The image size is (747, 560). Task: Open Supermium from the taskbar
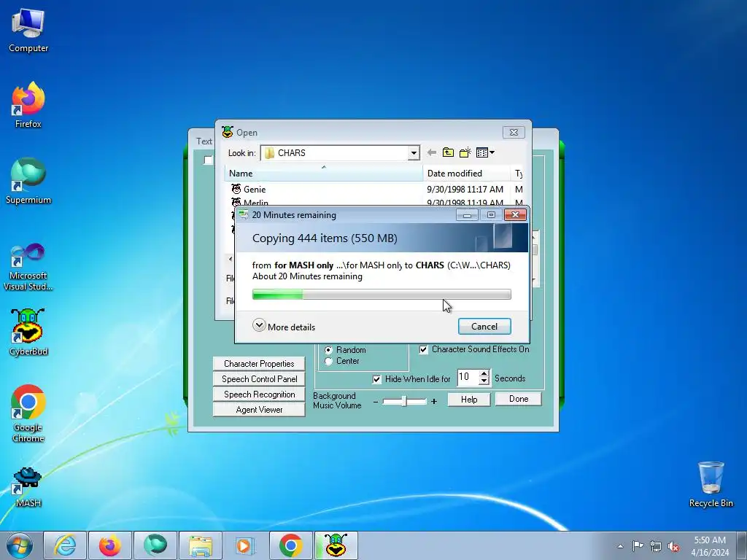(155, 545)
